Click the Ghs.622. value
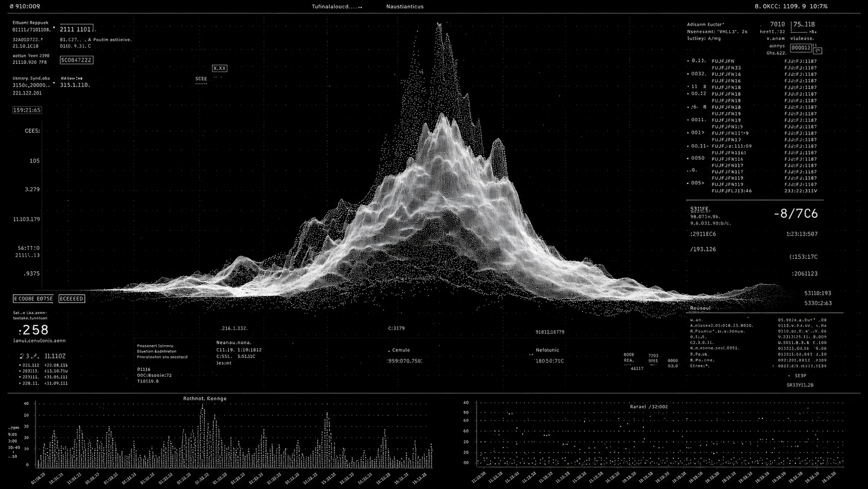 777,53
